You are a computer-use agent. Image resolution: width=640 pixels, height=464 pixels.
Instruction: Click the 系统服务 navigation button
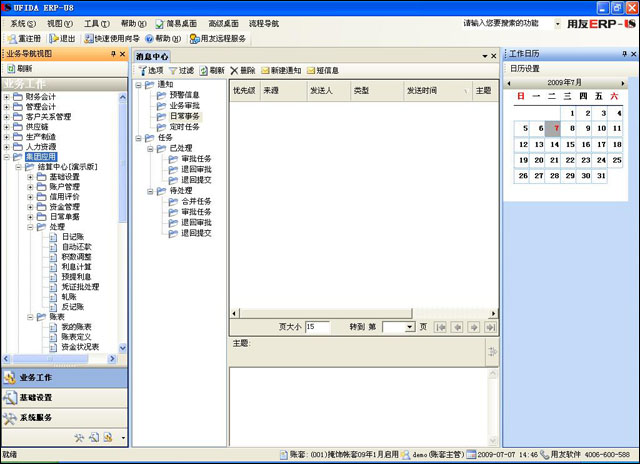click(65, 418)
